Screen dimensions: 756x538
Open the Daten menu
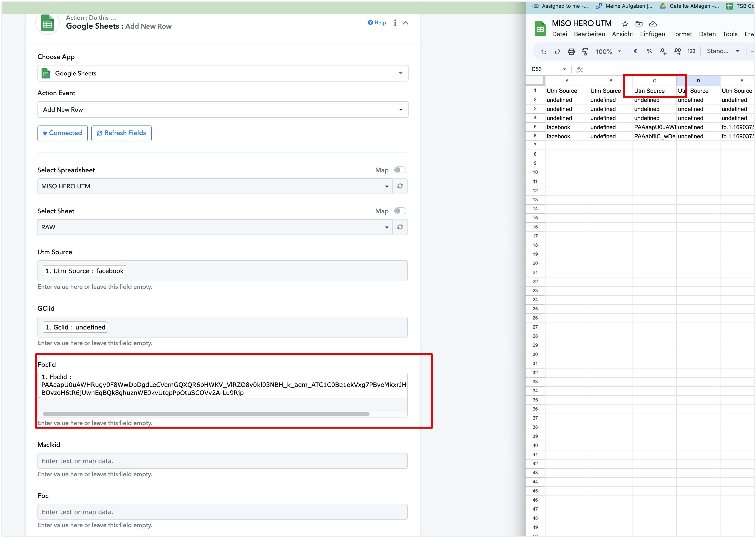click(x=707, y=34)
